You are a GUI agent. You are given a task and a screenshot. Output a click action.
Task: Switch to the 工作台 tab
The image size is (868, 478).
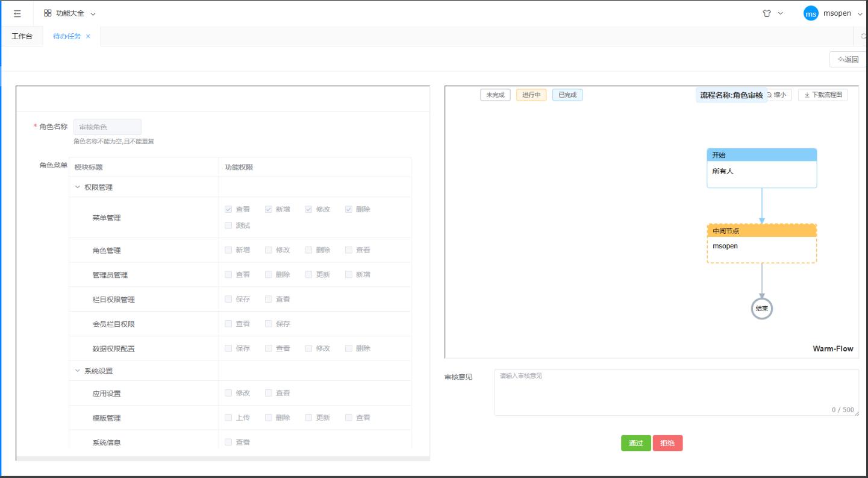point(22,36)
